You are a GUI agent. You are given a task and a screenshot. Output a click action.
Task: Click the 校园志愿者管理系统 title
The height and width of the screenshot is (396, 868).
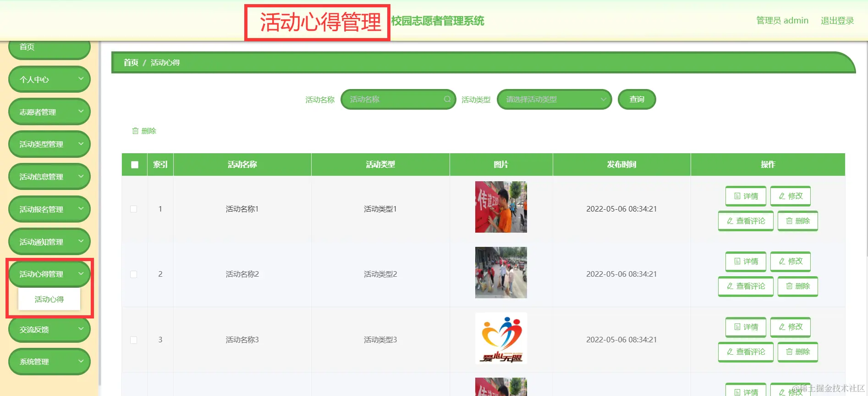point(438,21)
